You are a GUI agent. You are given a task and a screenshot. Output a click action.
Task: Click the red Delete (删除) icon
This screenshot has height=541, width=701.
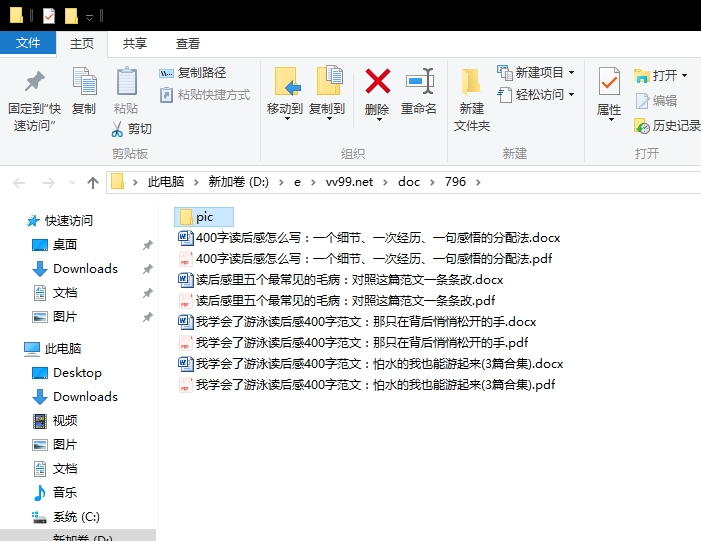point(378,81)
